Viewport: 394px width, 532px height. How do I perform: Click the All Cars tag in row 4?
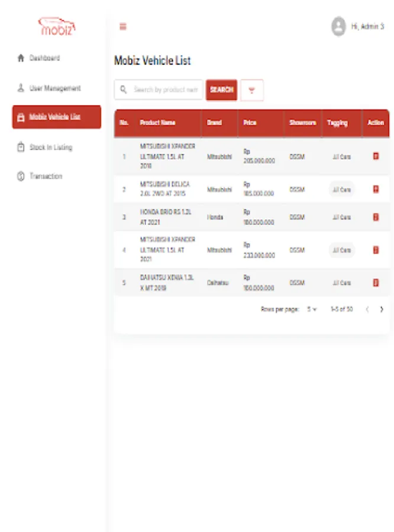point(341,250)
